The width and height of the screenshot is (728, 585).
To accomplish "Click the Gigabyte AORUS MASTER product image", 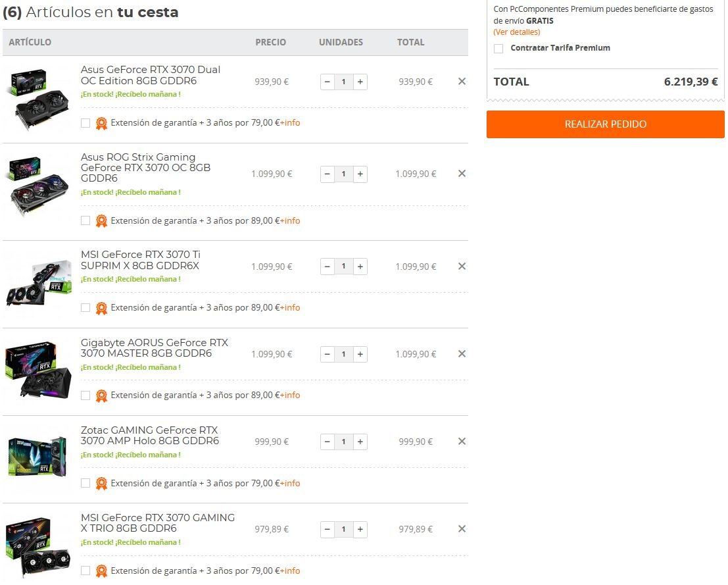I will (x=39, y=370).
